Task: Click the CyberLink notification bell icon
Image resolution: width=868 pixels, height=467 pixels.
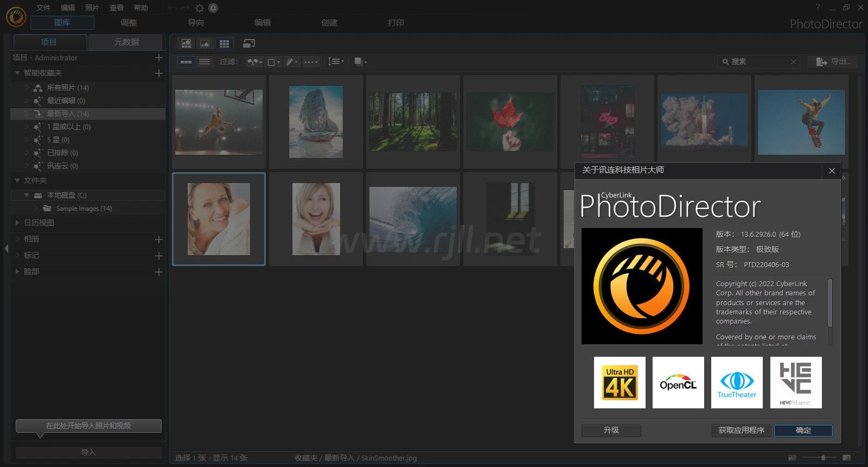Action: [x=213, y=8]
